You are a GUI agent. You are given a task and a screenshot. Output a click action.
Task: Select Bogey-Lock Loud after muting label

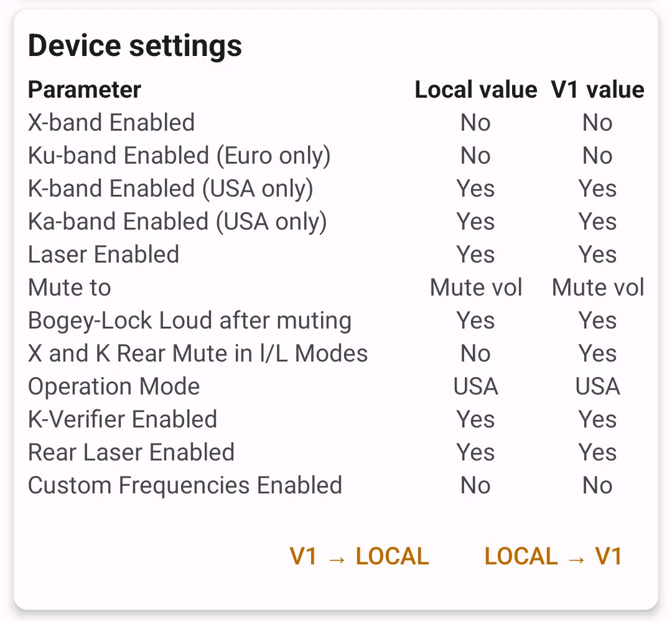(x=190, y=320)
